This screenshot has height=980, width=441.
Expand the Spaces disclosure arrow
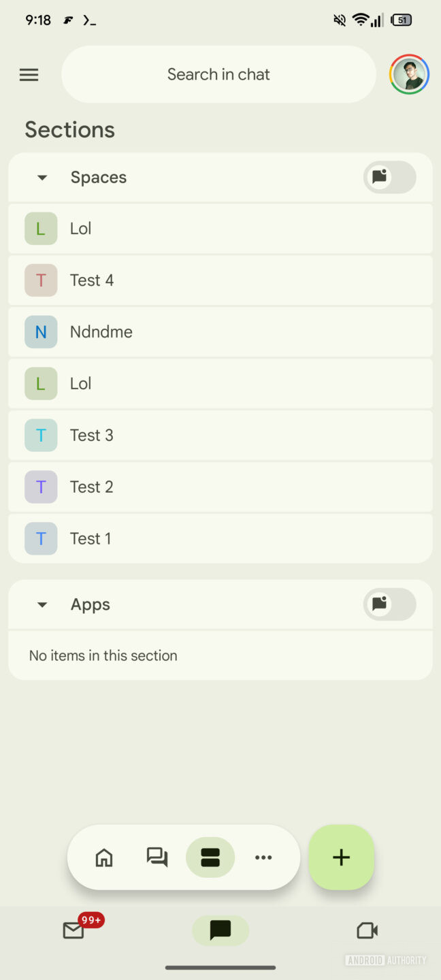[42, 177]
